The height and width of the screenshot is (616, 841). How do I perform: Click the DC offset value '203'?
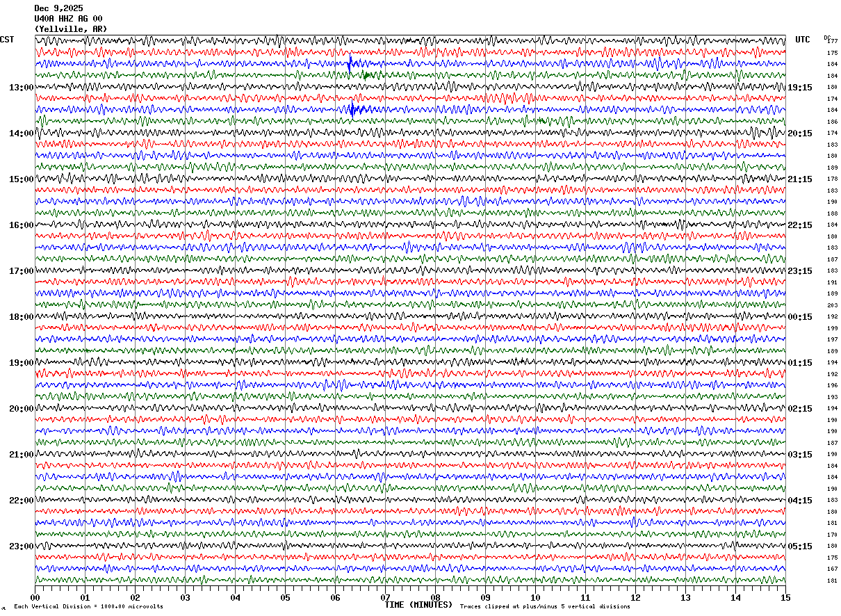pos(832,305)
